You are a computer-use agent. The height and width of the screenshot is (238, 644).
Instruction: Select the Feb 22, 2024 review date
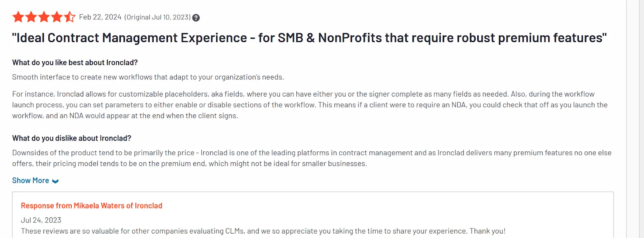click(x=100, y=17)
